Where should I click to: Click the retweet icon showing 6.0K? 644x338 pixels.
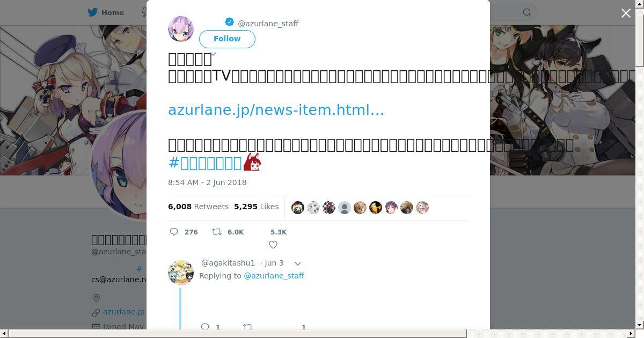[217, 232]
